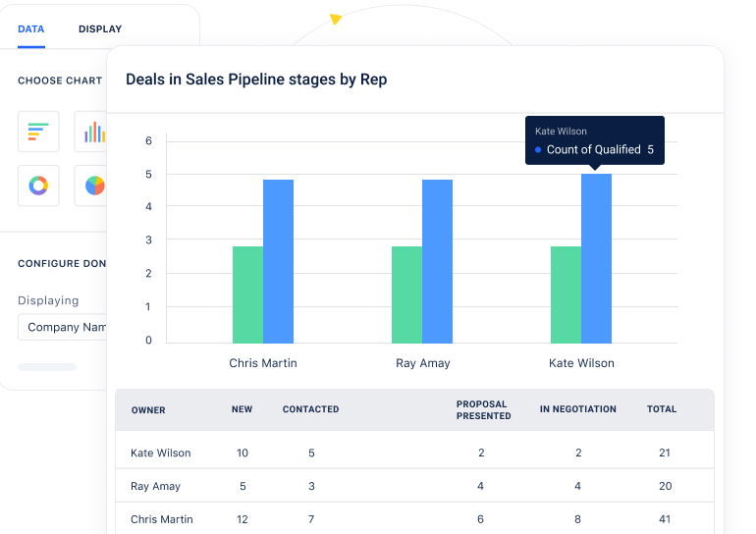Click Ray Amay's blue bar
This screenshot has height=534, width=756.
click(x=437, y=261)
